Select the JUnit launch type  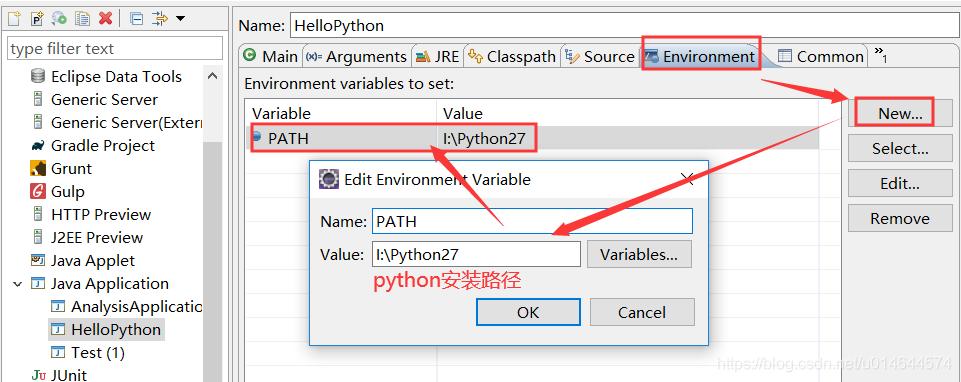click(x=69, y=375)
